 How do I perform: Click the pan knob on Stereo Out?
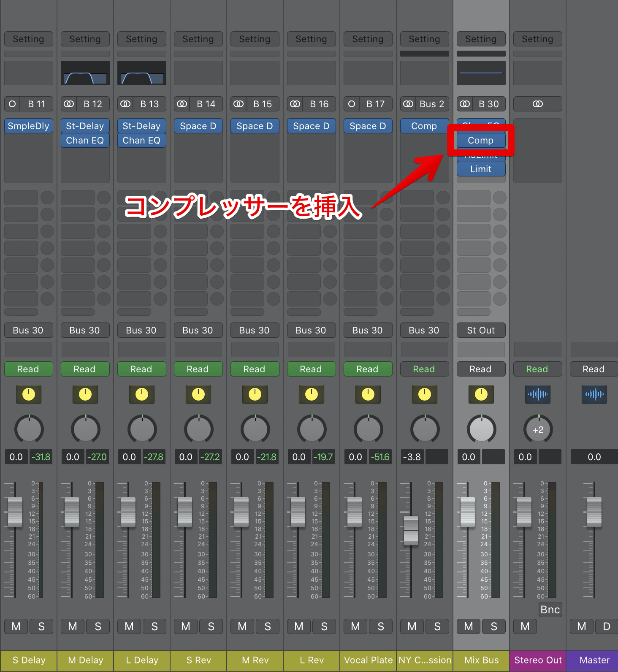tap(538, 430)
